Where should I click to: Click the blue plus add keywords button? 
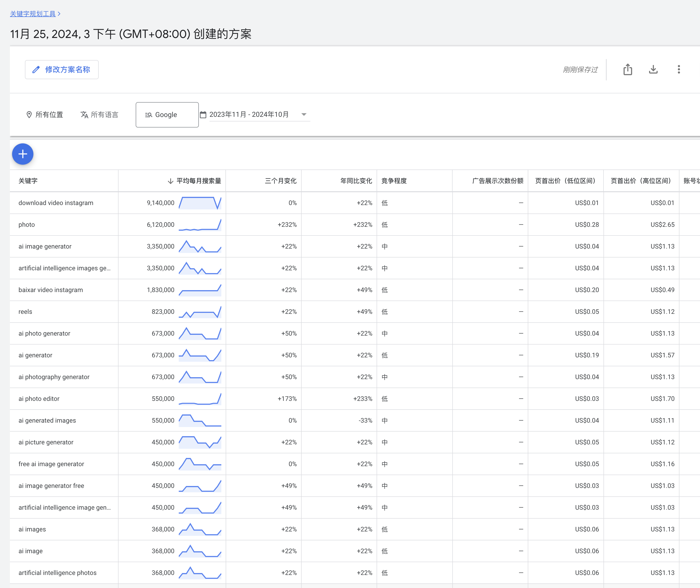pyautogui.click(x=23, y=154)
